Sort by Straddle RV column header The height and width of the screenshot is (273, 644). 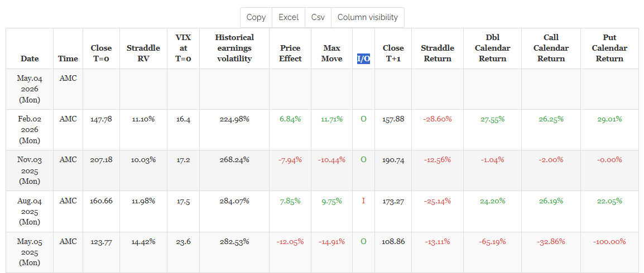[143, 48]
